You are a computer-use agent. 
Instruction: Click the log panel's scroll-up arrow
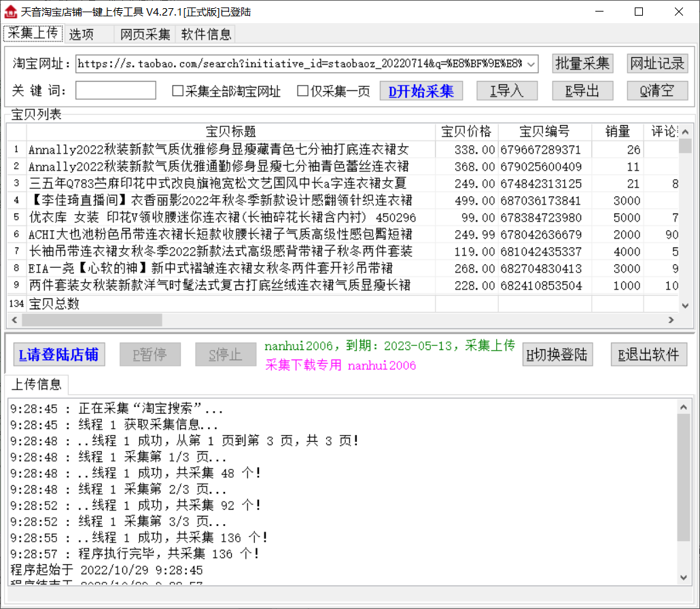tap(684, 406)
